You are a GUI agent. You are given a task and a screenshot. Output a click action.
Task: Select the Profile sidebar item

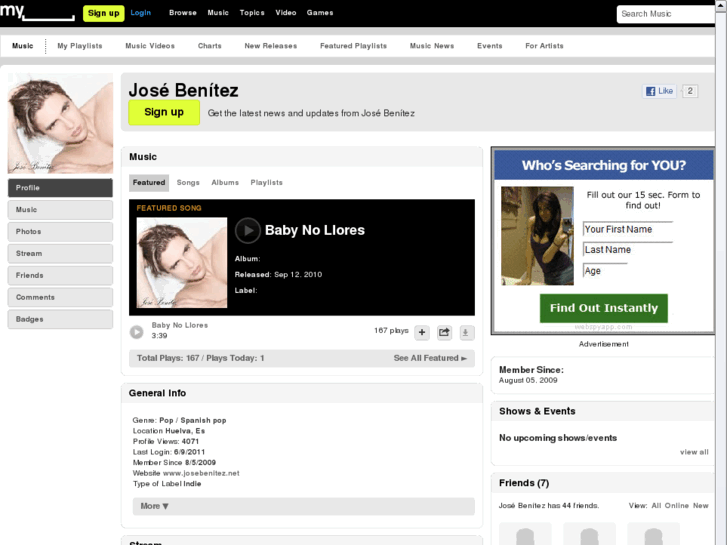coord(60,188)
